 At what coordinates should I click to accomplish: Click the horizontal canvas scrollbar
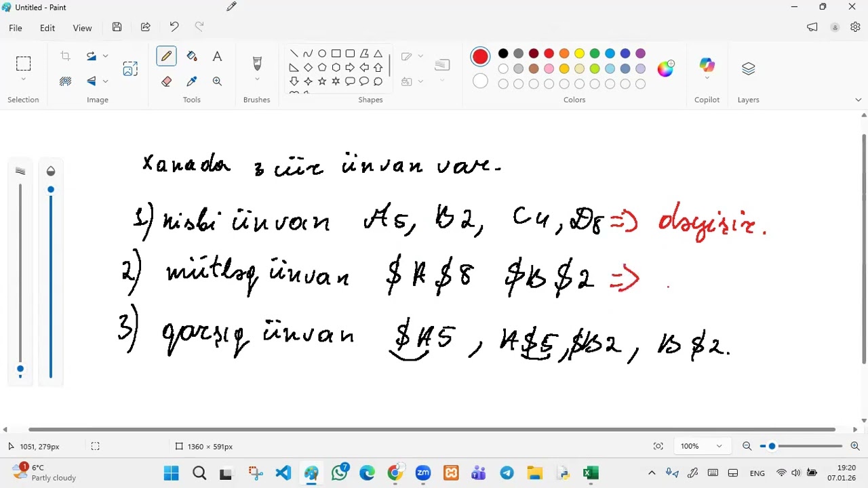pyautogui.click(x=431, y=429)
